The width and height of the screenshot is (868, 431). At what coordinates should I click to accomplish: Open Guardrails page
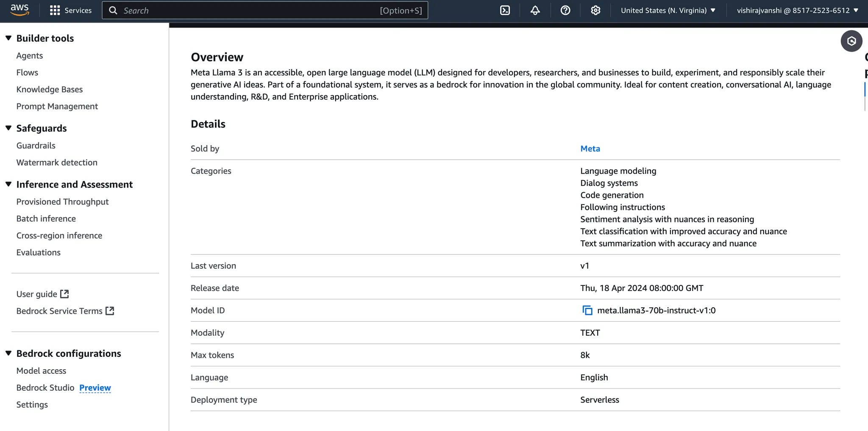[36, 146]
